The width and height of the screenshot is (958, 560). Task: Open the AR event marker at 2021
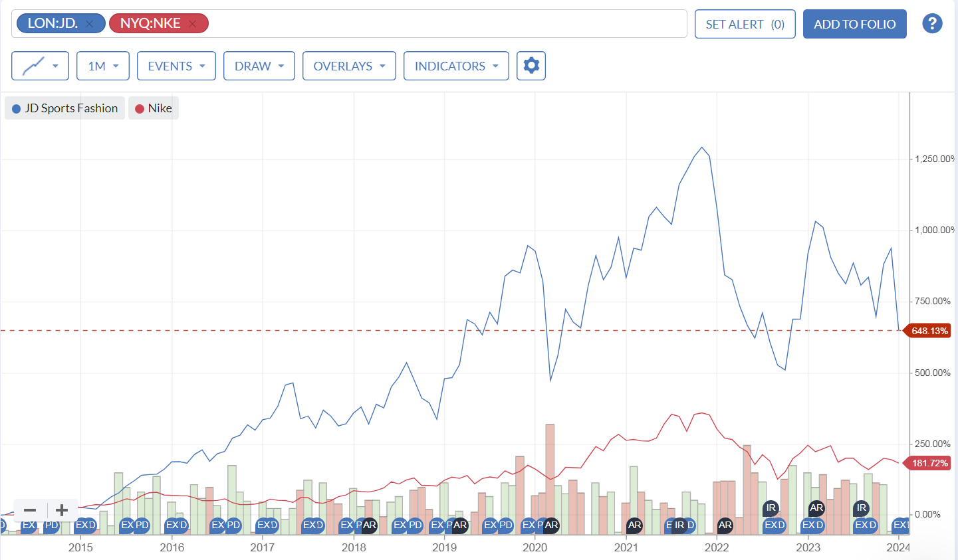(635, 525)
